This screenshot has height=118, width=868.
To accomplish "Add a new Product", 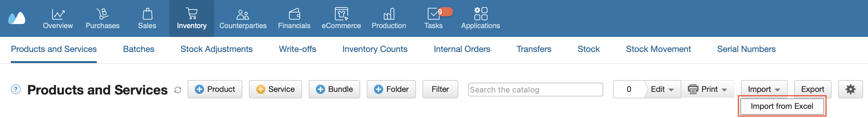I will (215, 89).
